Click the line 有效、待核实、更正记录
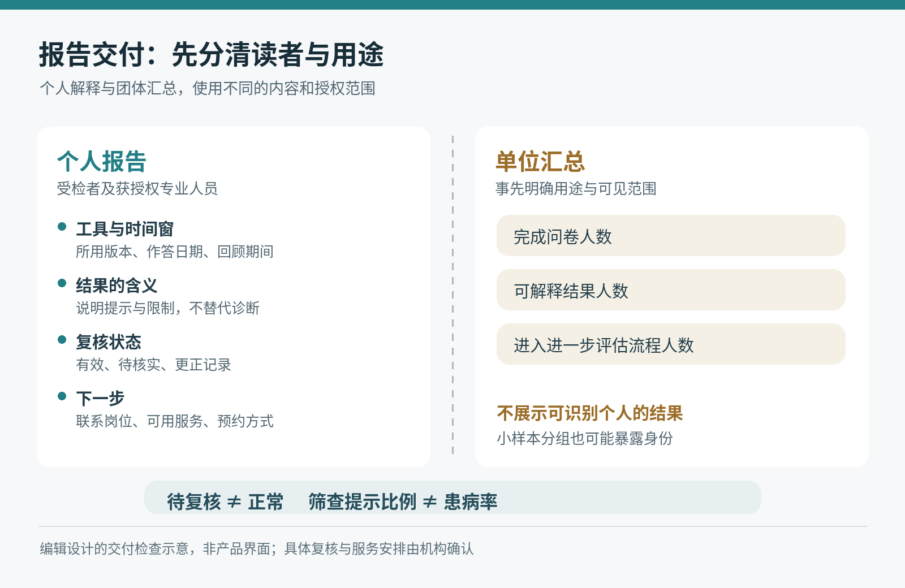This screenshot has height=588, width=905. click(153, 365)
